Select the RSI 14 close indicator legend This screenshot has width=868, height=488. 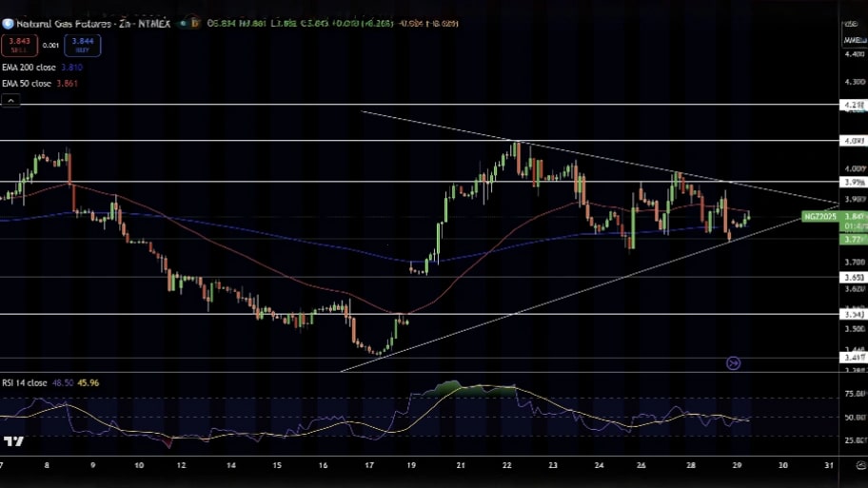pos(24,382)
